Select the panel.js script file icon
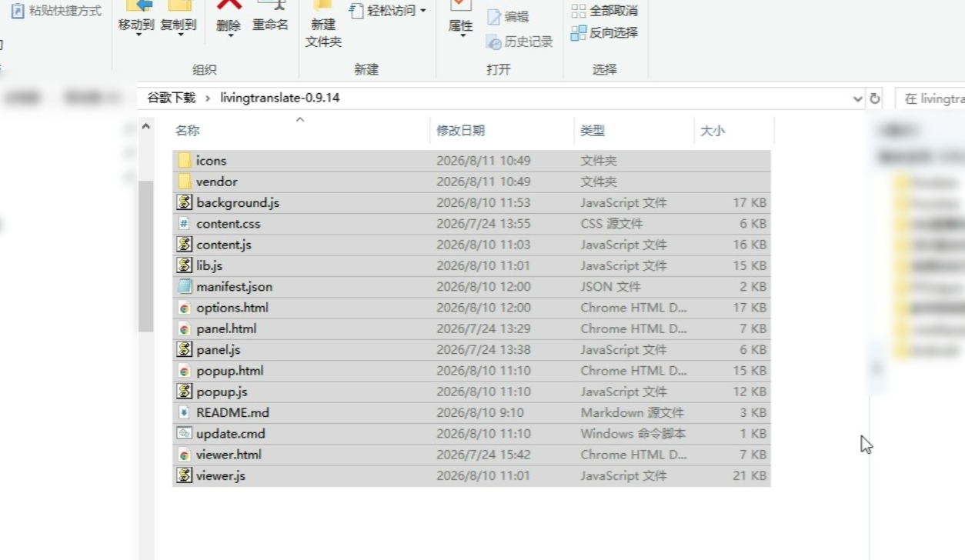The height and width of the screenshot is (560, 965). tap(184, 349)
